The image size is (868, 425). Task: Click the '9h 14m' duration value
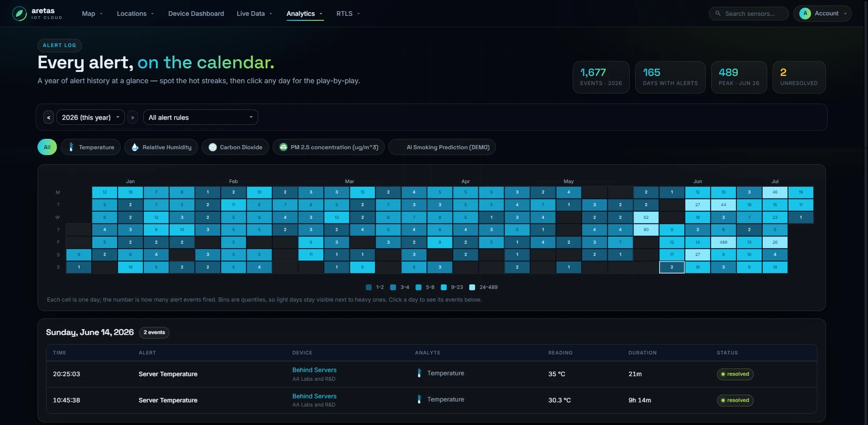tap(640, 400)
